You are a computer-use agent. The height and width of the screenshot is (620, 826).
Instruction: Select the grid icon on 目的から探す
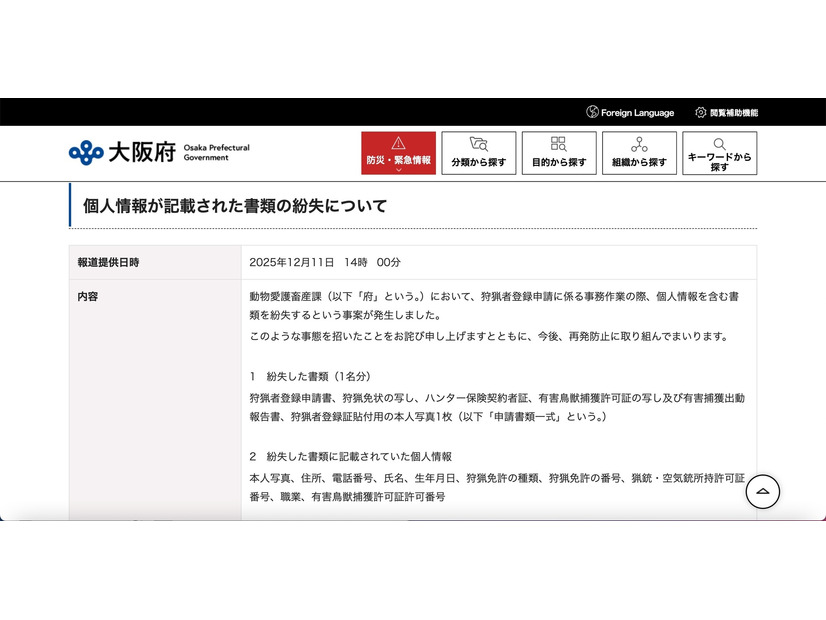(558, 141)
